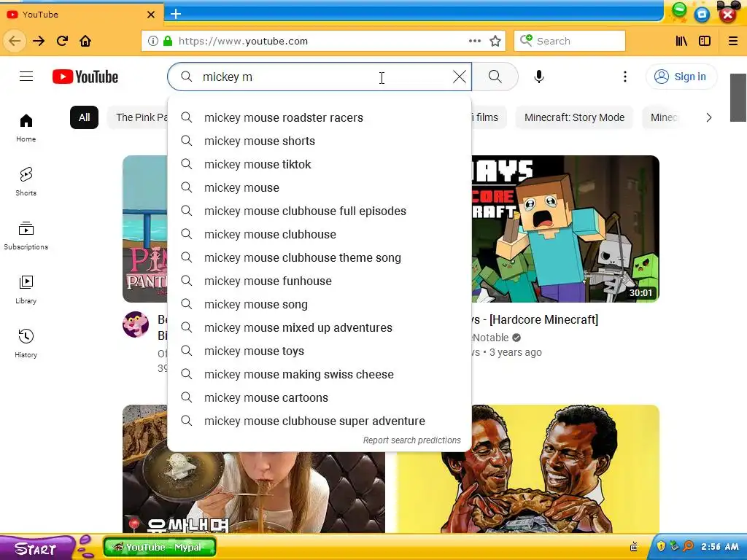The image size is (747, 560).
Task: Open the browser hamburger menu
Action: (x=733, y=41)
